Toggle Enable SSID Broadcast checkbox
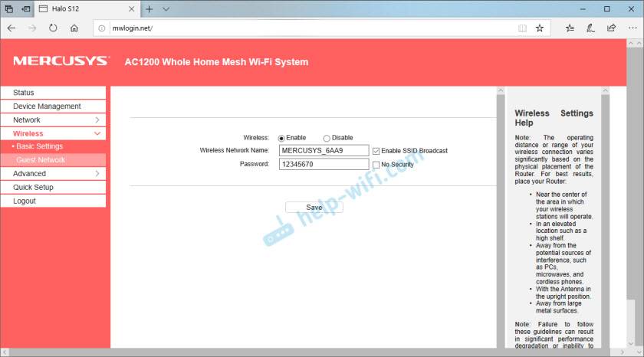The width and height of the screenshot is (644, 357). pyautogui.click(x=376, y=151)
